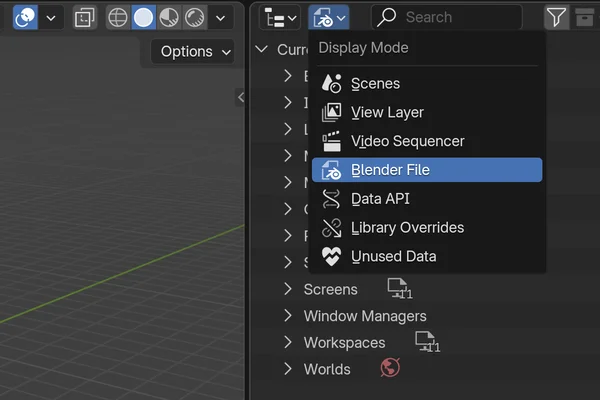Open the outliner filter popover

coord(556,17)
